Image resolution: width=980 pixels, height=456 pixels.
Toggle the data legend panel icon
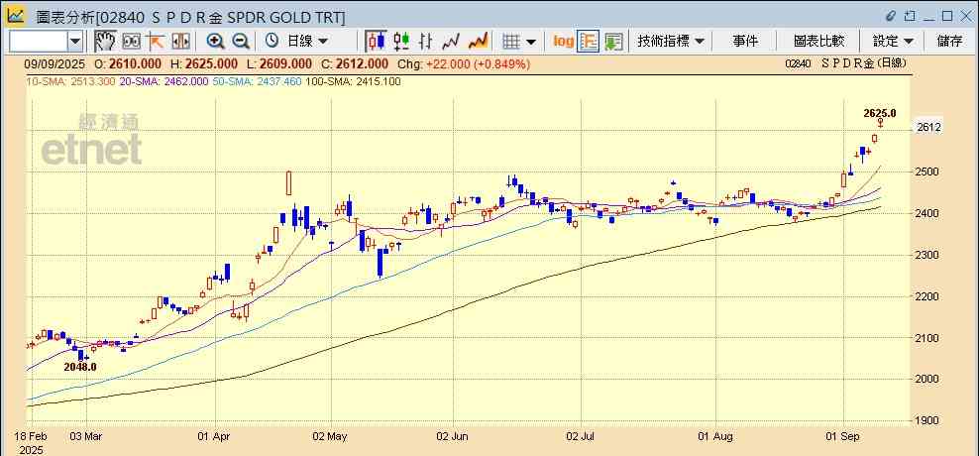[x=589, y=42]
